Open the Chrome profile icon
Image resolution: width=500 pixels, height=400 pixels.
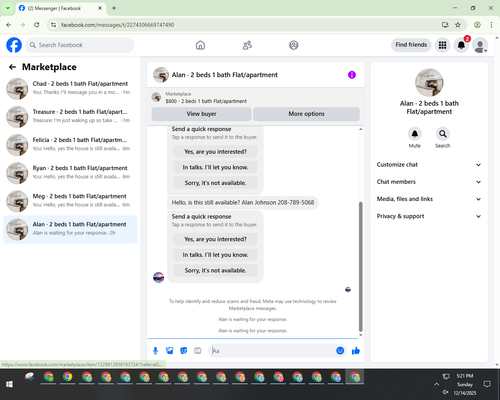click(477, 25)
